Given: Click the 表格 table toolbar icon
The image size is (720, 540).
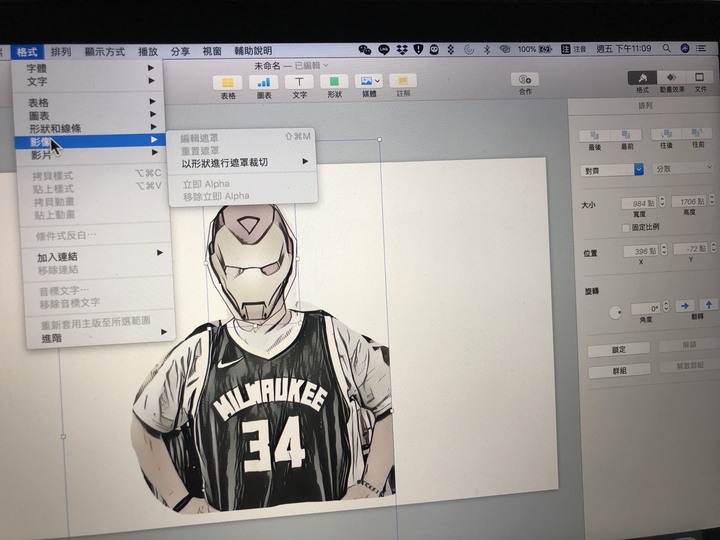Looking at the screenshot, I should click(x=228, y=82).
